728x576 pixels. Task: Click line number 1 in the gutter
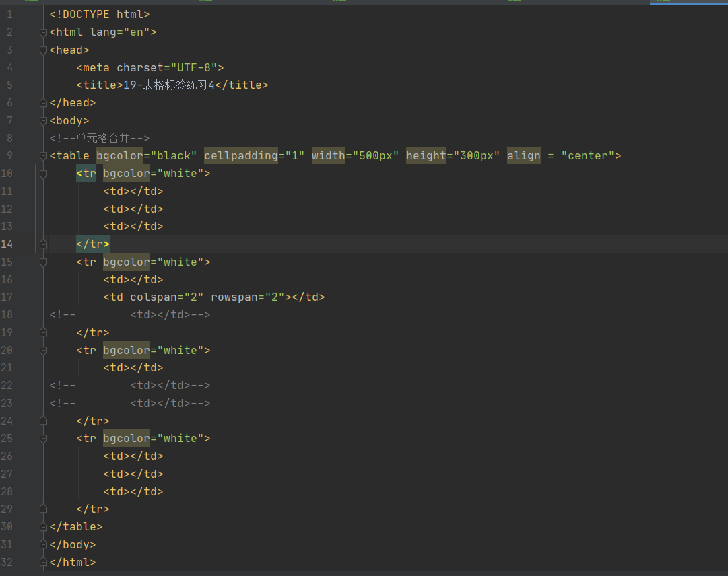coord(9,14)
